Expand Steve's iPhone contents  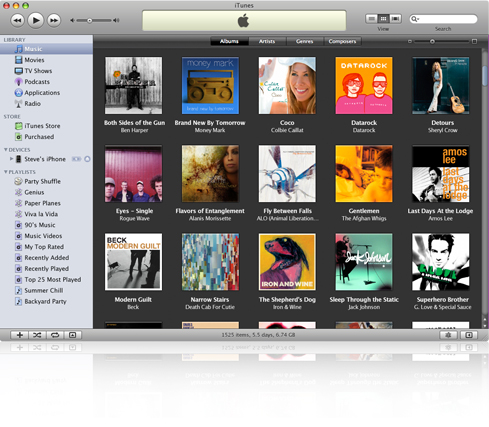click(12, 159)
